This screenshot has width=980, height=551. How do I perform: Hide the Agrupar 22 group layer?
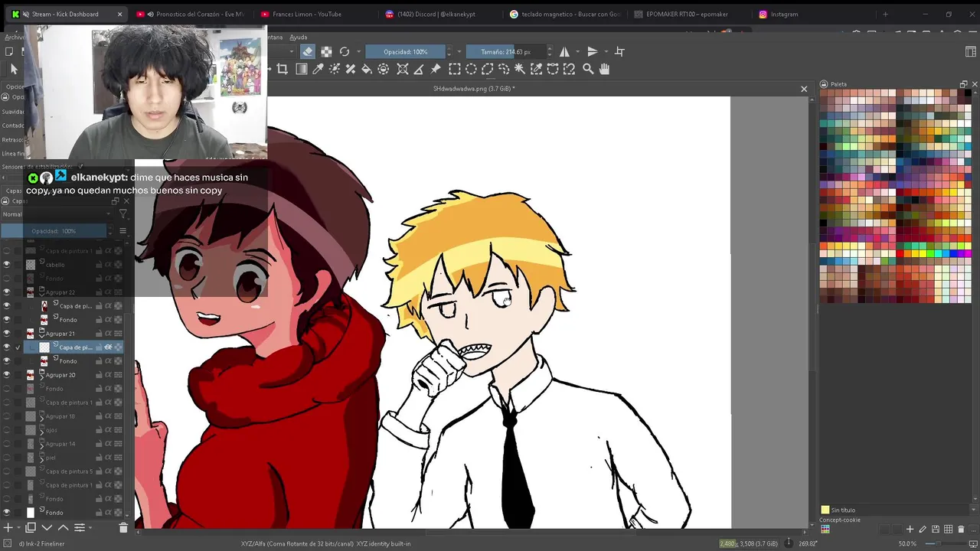pos(7,292)
